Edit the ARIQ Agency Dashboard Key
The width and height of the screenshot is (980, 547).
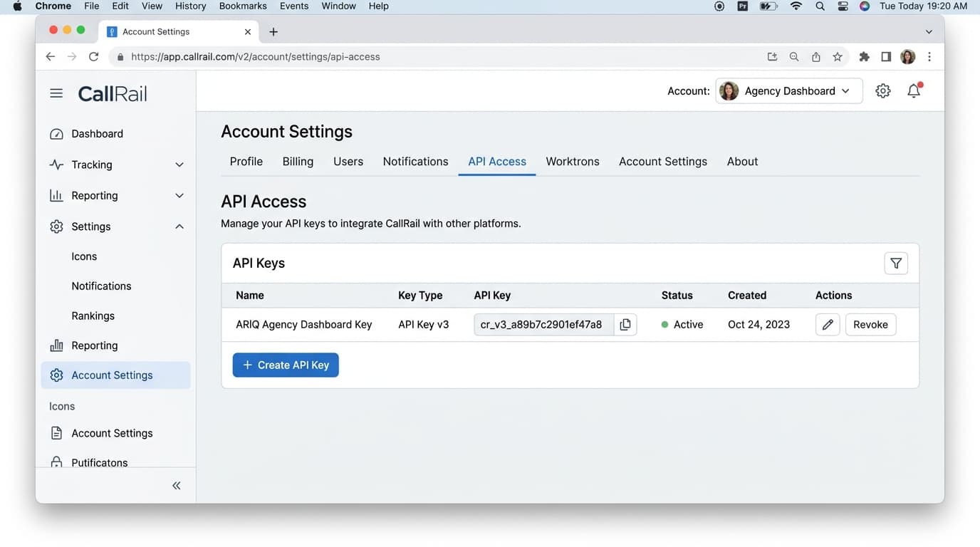click(828, 324)
